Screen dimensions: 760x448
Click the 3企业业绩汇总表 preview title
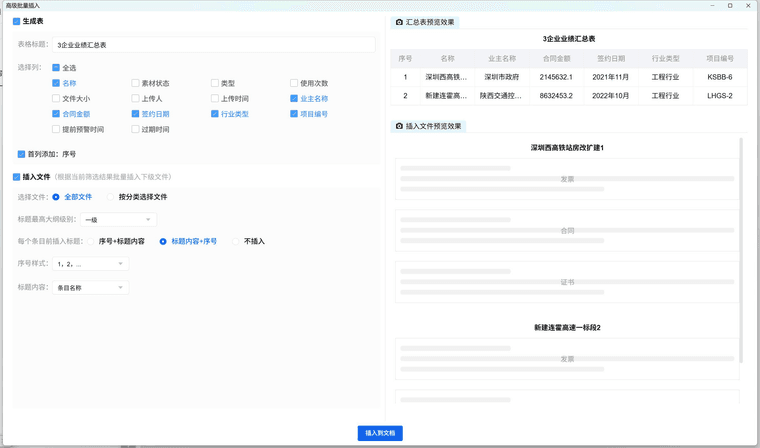tap(569, 39)
